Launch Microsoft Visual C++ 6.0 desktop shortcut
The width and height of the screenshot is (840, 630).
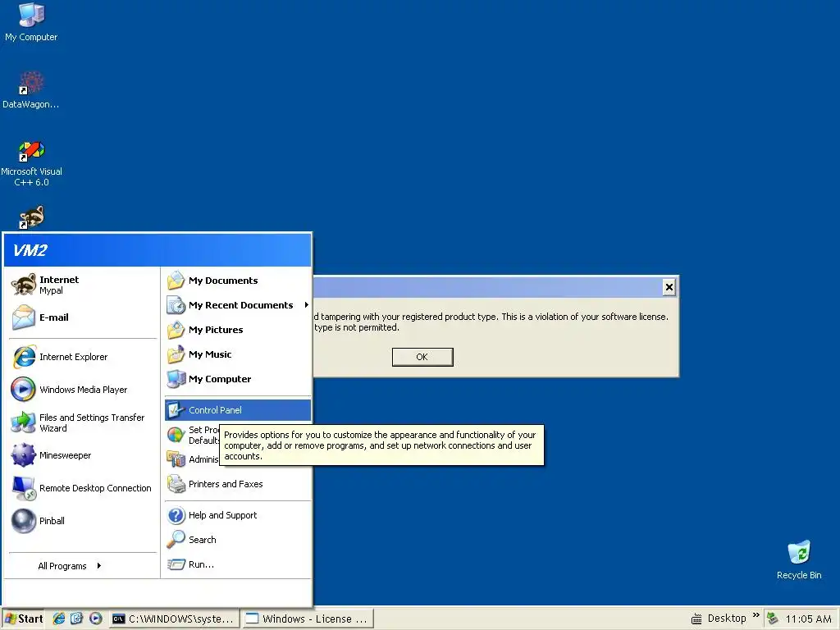tap(31, 163)
